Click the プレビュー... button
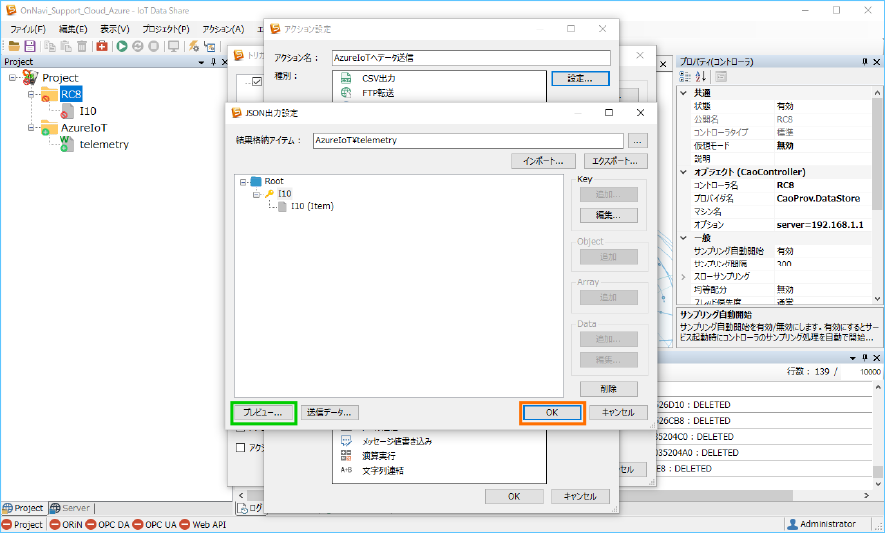This screenshot has height=533, width=885. pos(264,412)
